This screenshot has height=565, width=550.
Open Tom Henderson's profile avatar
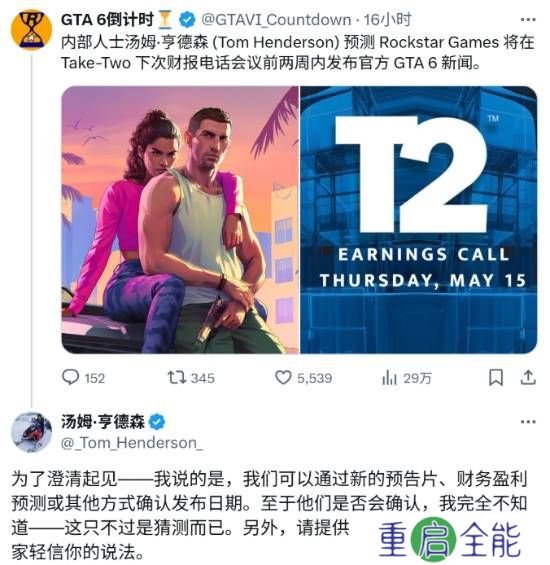[32, 432]
